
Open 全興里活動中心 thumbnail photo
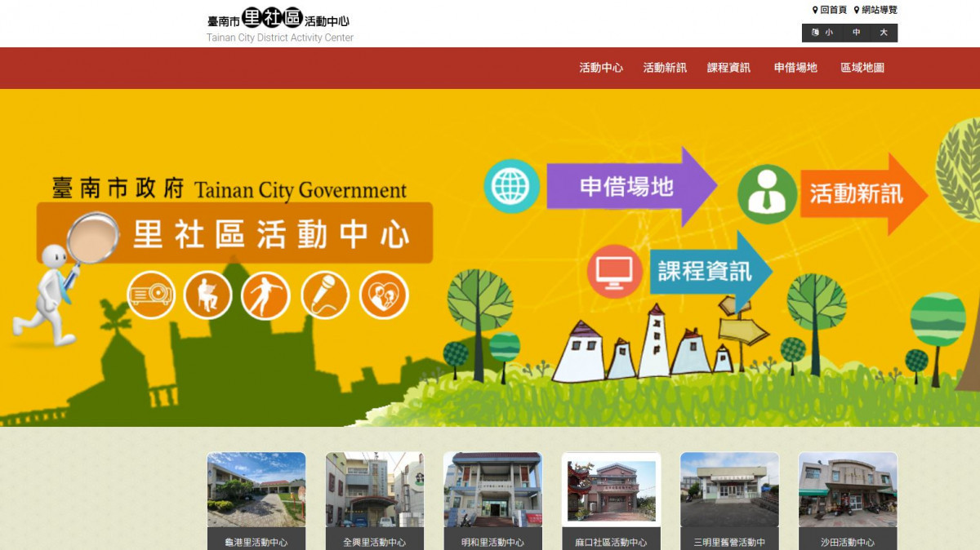click(375, 490)
